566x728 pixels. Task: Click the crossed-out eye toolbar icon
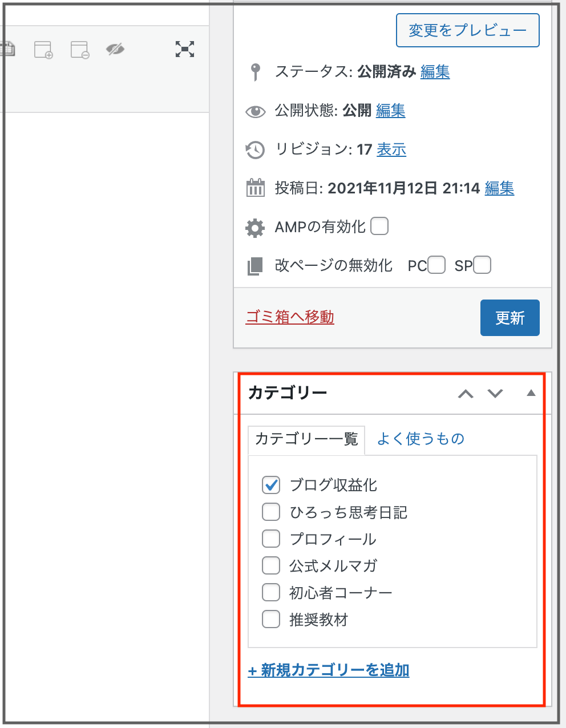115,50
